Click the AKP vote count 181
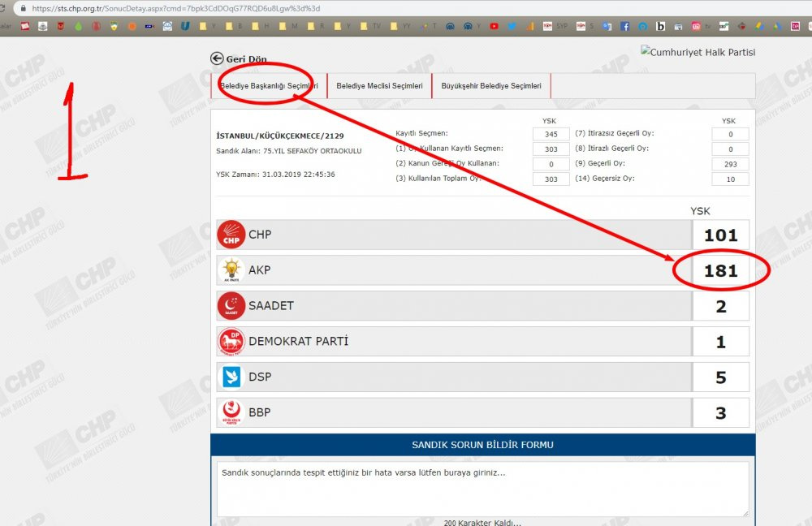812x526 pixels. point(721,271)
